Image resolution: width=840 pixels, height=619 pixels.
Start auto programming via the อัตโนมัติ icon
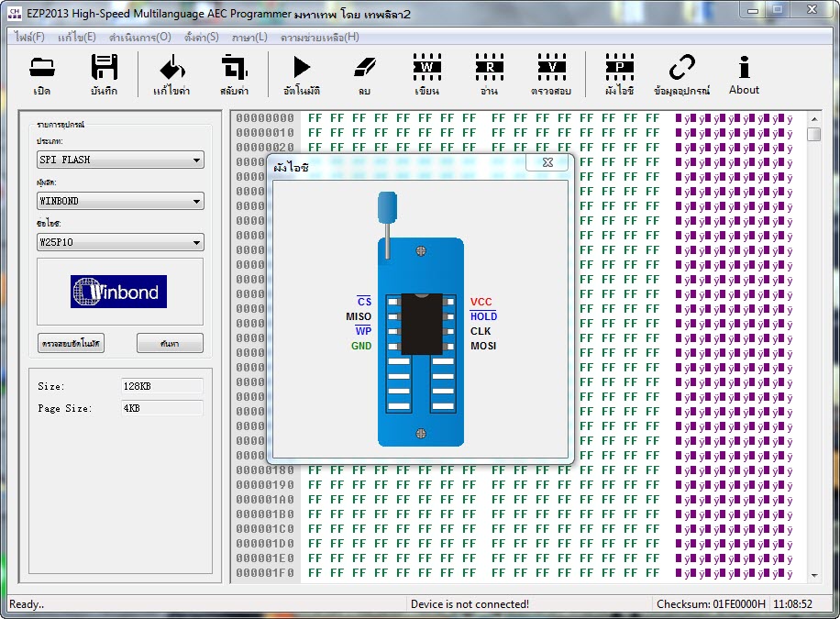(x=300, y=73)
